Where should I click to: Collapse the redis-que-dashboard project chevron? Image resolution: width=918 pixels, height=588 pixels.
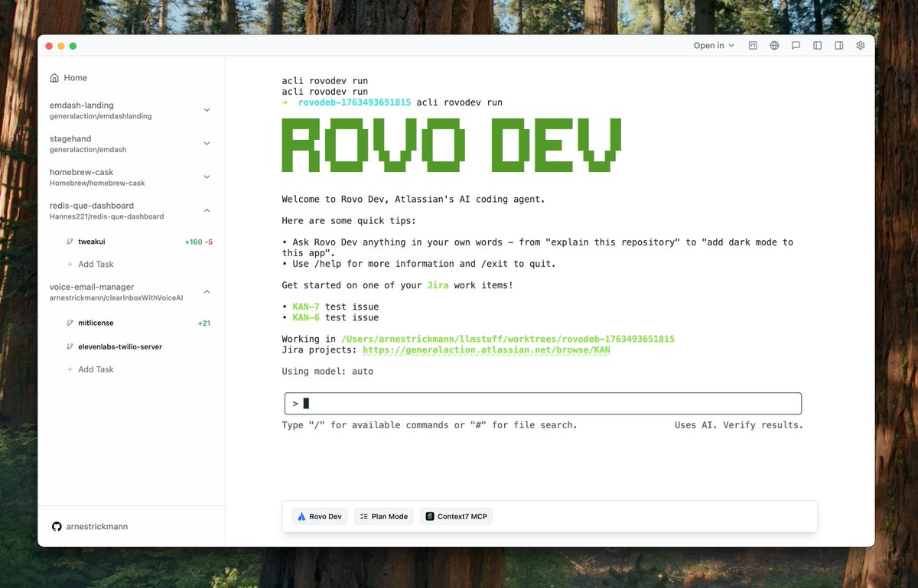click(207, 211)
